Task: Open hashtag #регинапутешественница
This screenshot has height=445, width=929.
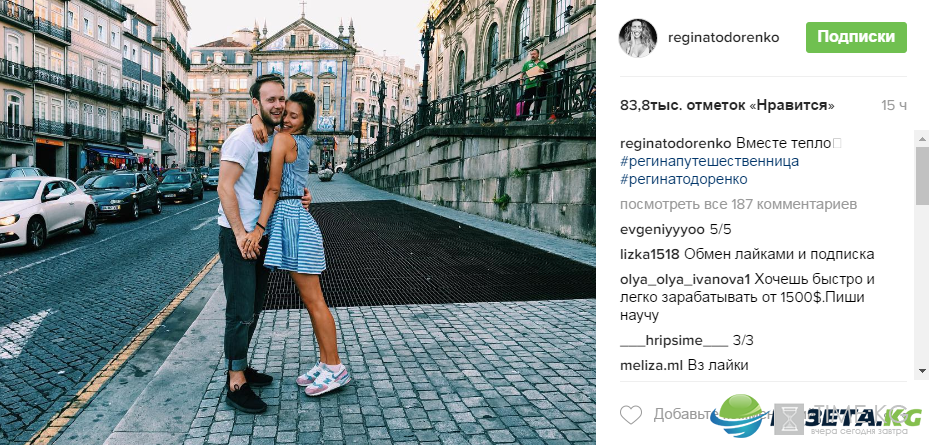Action: point(709,161)
